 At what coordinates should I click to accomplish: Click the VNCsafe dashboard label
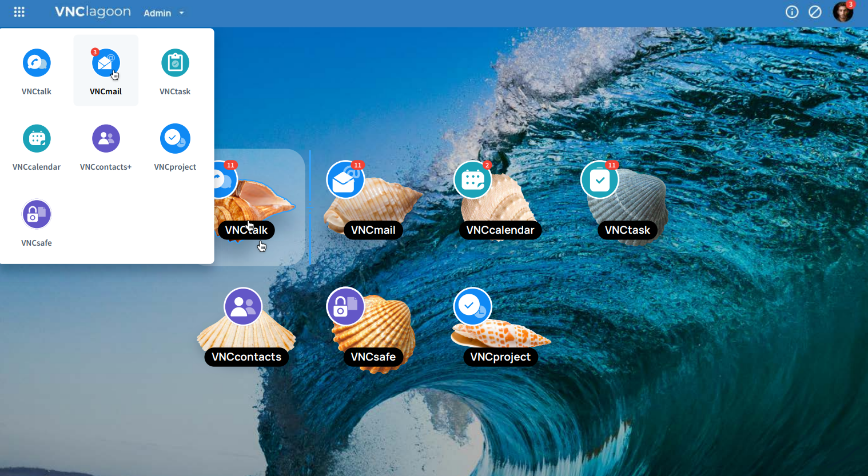coord(373,357)
